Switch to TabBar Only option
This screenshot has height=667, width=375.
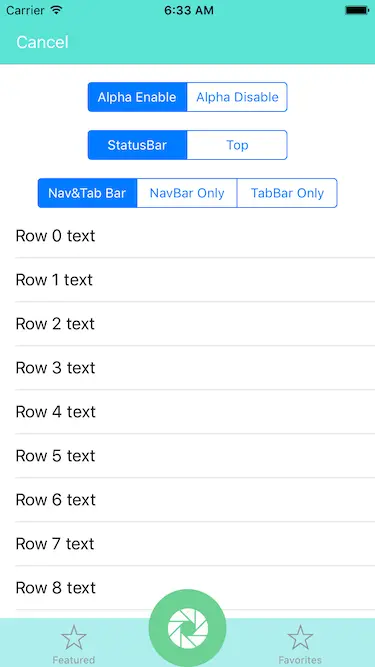[x=287, y=193]
